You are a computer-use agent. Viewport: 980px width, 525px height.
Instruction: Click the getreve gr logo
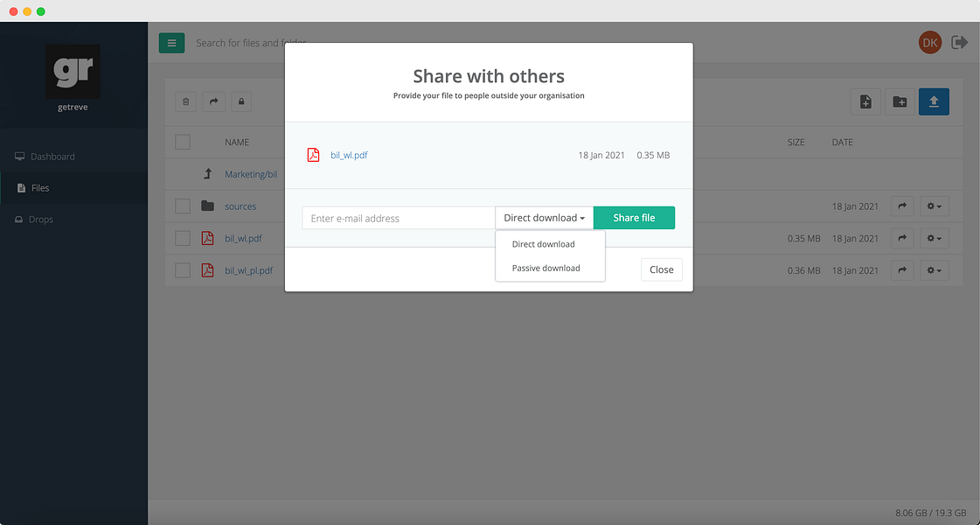73,72
